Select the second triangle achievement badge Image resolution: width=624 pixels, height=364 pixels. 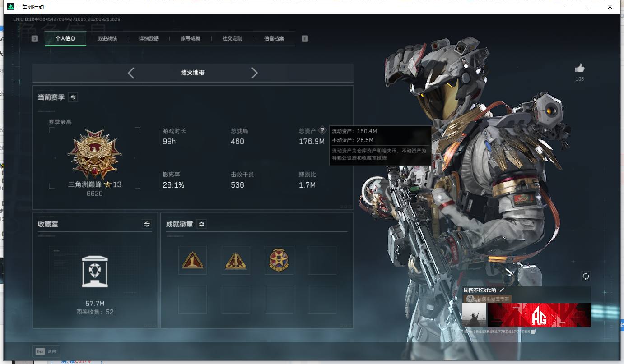click(x=236, y=260)
